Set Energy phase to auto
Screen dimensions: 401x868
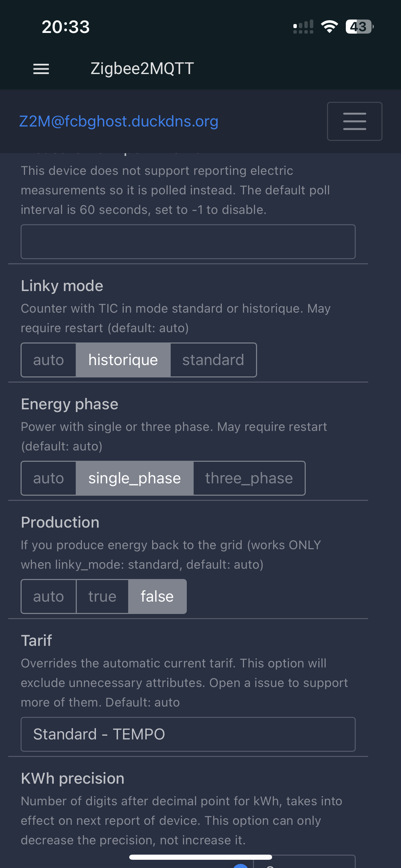pos(48,478)
